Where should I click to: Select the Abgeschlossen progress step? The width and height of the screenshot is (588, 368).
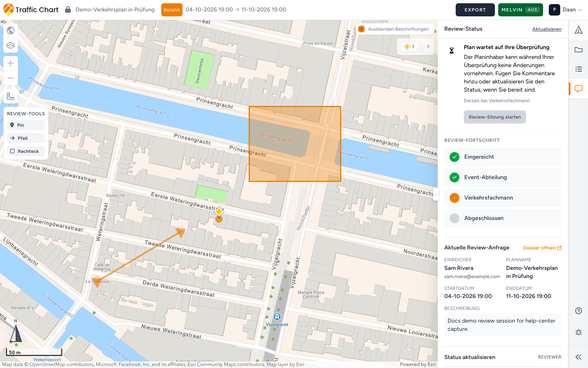click(503, 218)
